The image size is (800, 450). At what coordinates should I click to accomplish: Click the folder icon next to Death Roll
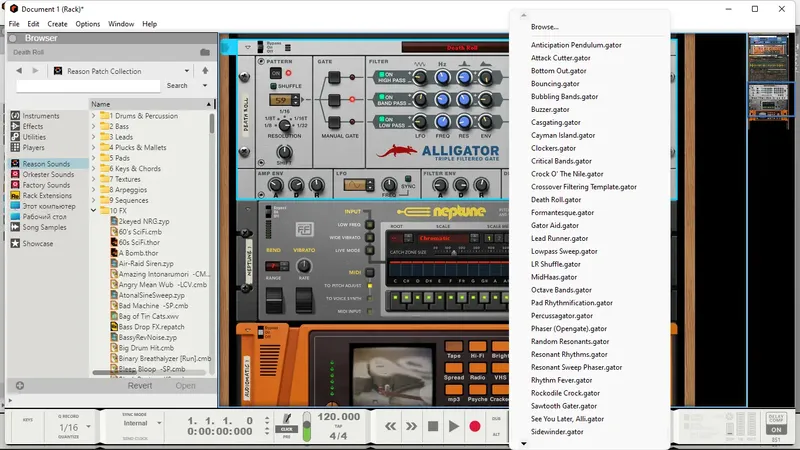(x=205, y=52)
